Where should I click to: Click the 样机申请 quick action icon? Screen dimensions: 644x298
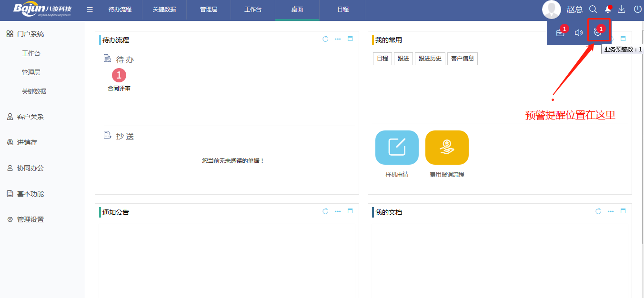[x=397, y=148]
